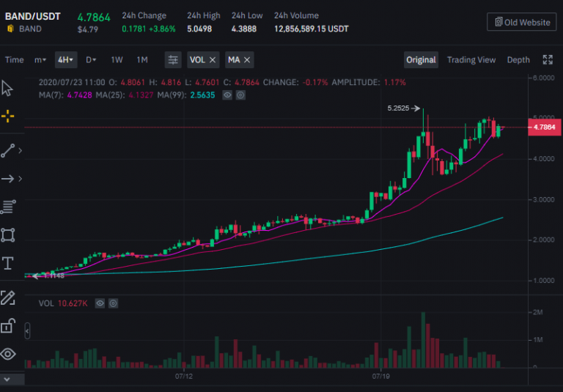Activate the crosshair cursor tool
The width and height of the screenshot is (563, 392).
[x=8, y=116]
